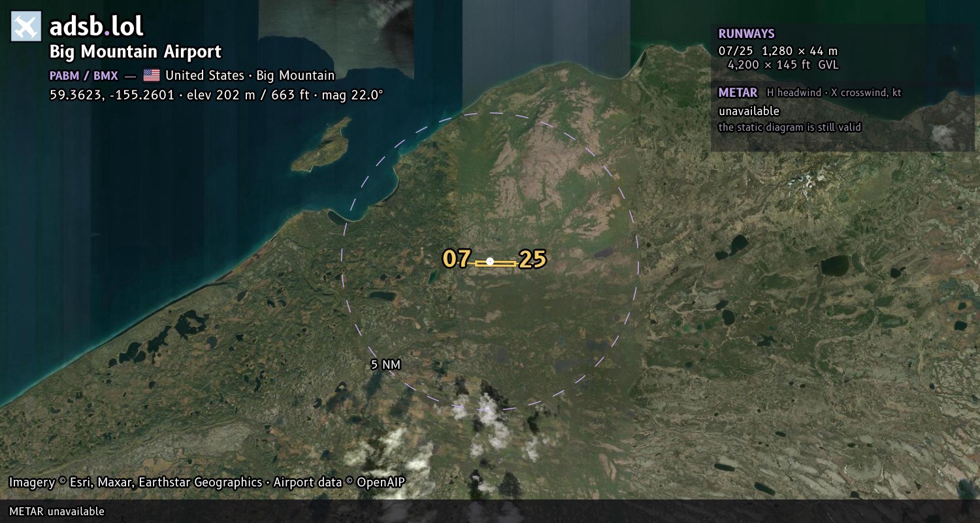Click the 'METAR unavailable' status bar text
The height and width of the screenshot is (523, 980).
pos(57,511)
